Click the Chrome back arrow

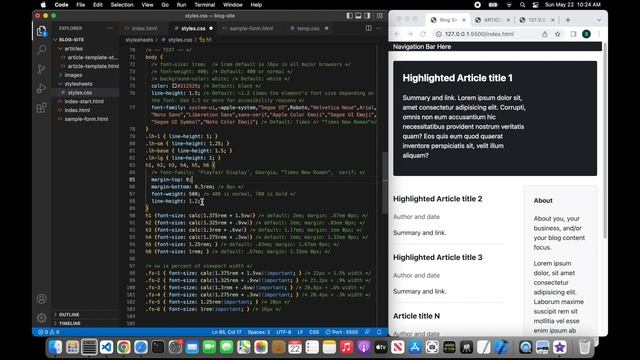click(x=397, y=34)
